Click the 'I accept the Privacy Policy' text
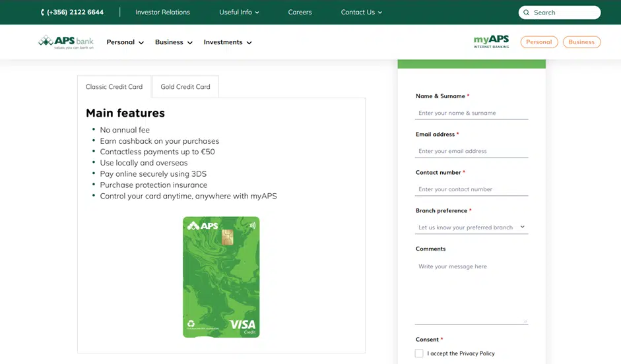 [461, 353]
